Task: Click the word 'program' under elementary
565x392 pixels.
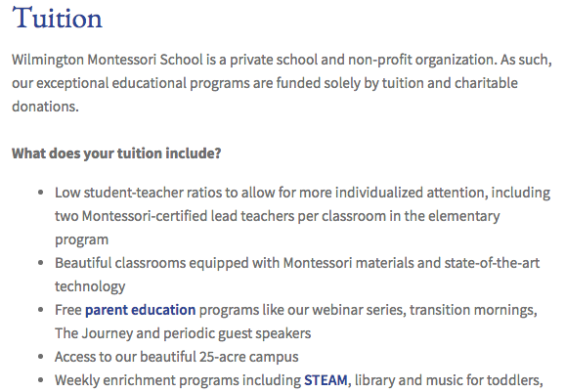Action: pos(81,240)
